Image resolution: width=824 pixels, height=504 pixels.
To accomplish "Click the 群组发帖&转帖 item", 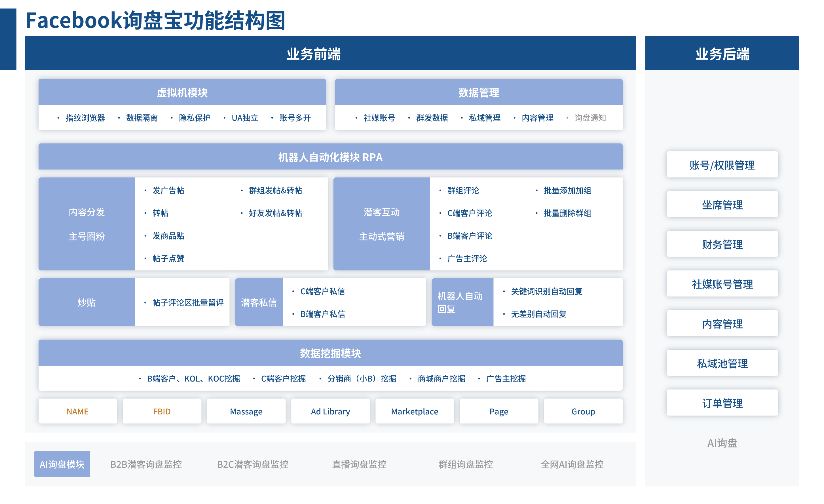I will [x=275, y=190].
